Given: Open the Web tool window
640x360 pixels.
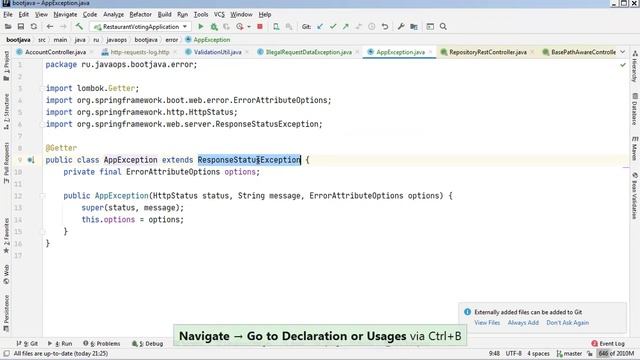Looking at the screenshot, I should tap(6, 274).
